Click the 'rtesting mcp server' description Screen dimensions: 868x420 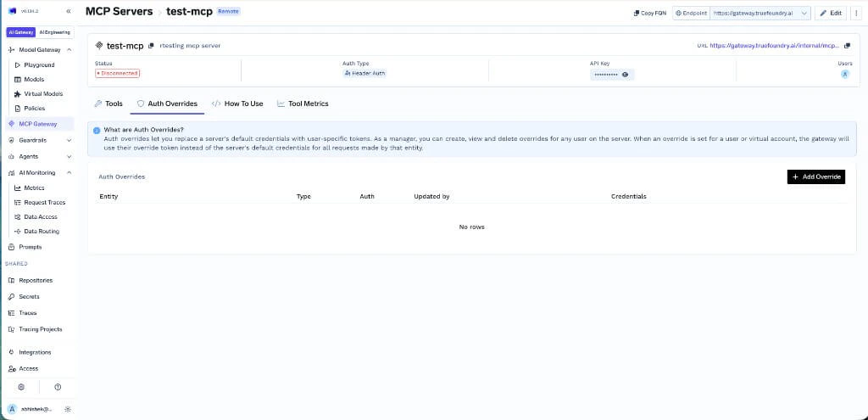[190, 46]
